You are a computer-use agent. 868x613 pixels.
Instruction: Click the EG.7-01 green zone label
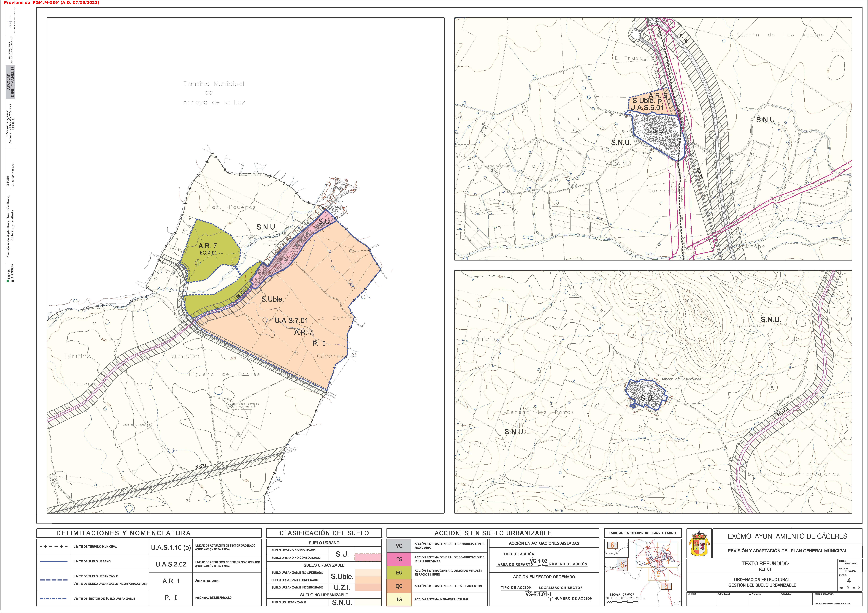pyautogui.click(x=208, y=253)
